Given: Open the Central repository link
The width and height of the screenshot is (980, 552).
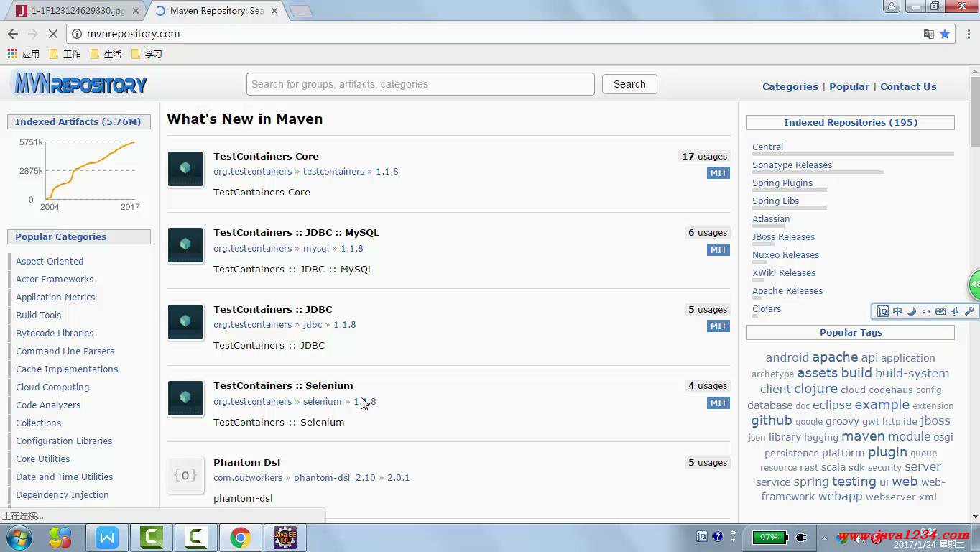Looking at the screenshot, I should click(767, 147).
